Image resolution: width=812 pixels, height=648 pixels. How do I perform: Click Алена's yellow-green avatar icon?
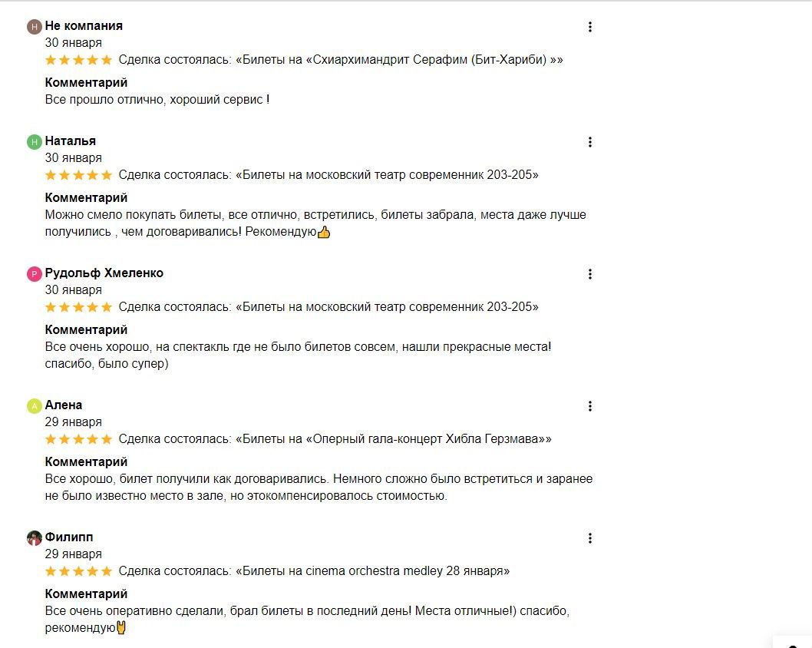pyautogui.click(x=35, y=405)
